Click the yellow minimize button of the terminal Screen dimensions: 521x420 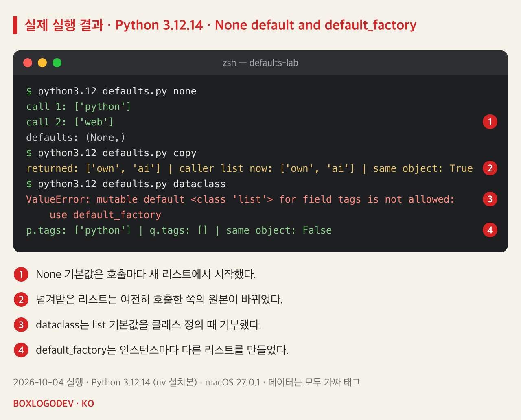[x=42, y=63]
